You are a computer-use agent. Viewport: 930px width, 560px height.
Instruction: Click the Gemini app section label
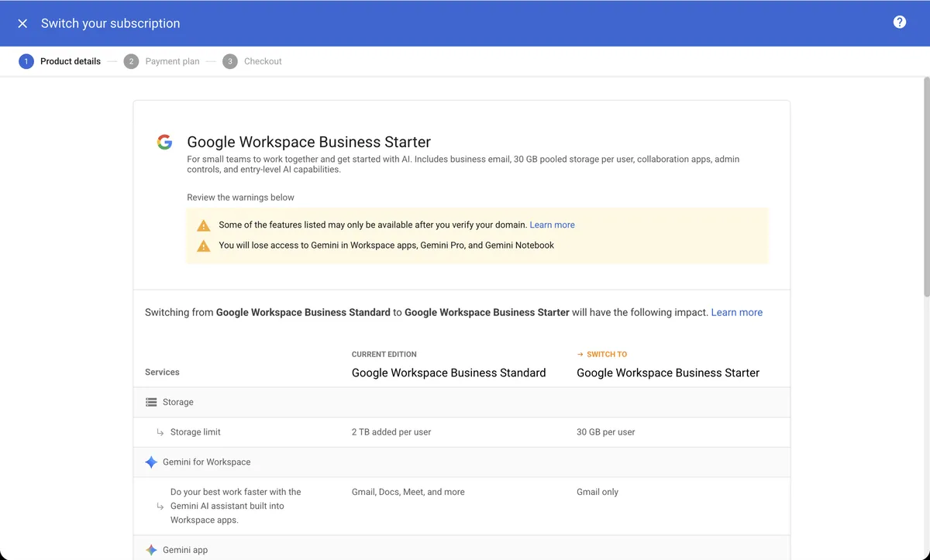coord(185,550)
